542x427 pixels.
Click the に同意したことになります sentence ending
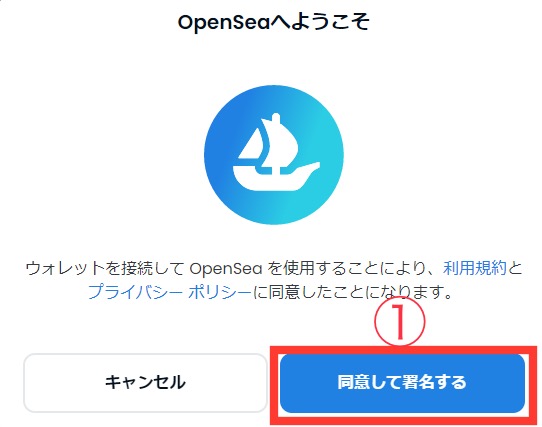tap(353, 293)
